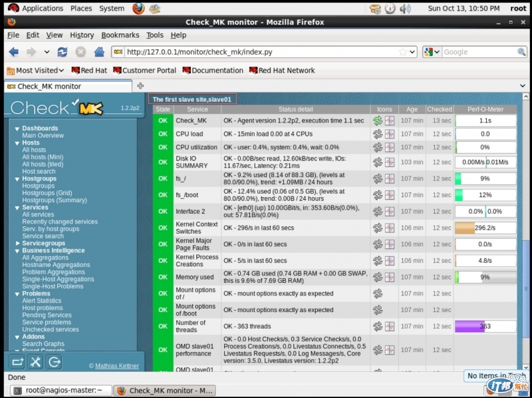The width and height of the screenshot is (532, 398).
Task: Click Perf-O-Meter bar for Number of threads
Action: (x=485, y=326)
